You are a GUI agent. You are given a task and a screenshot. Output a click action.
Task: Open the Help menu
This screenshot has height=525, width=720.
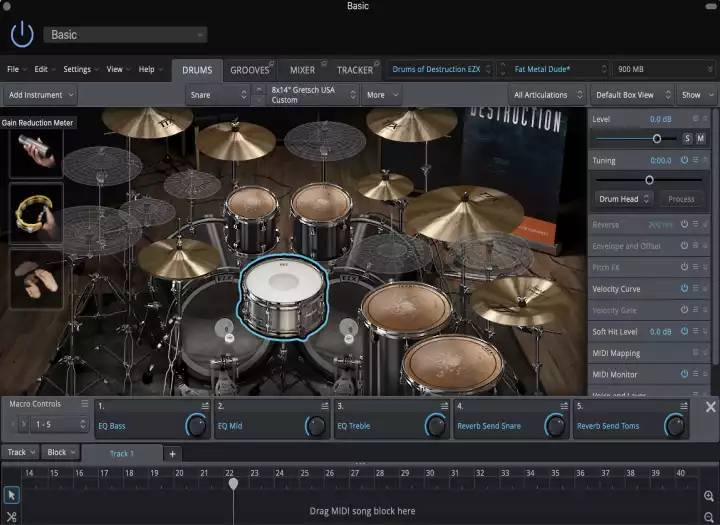click(x=150, y=69)
